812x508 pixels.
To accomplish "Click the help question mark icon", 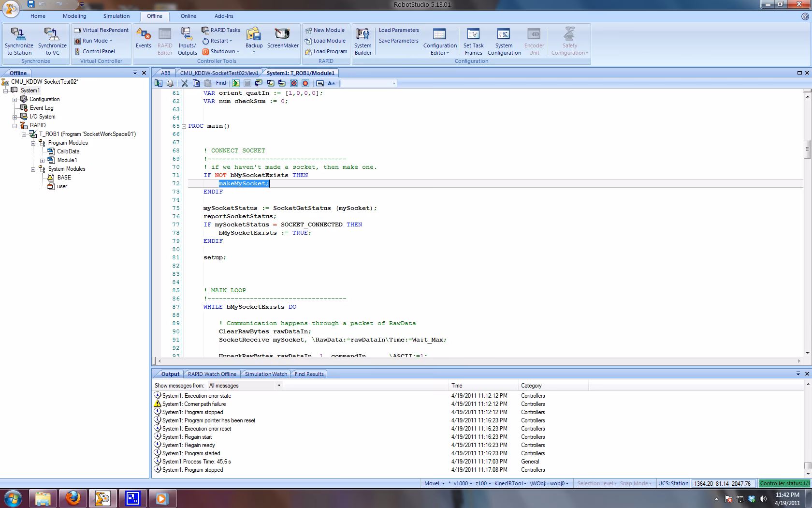I will 805,16.
